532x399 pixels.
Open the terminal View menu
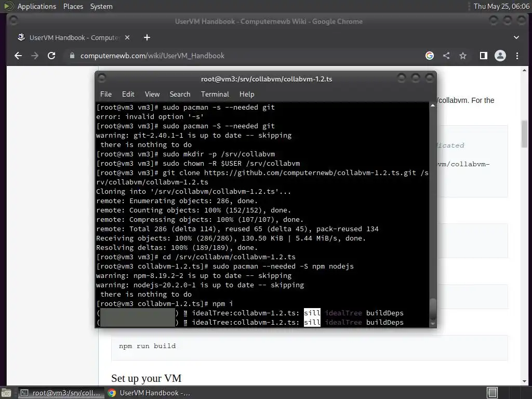[152, 94]
